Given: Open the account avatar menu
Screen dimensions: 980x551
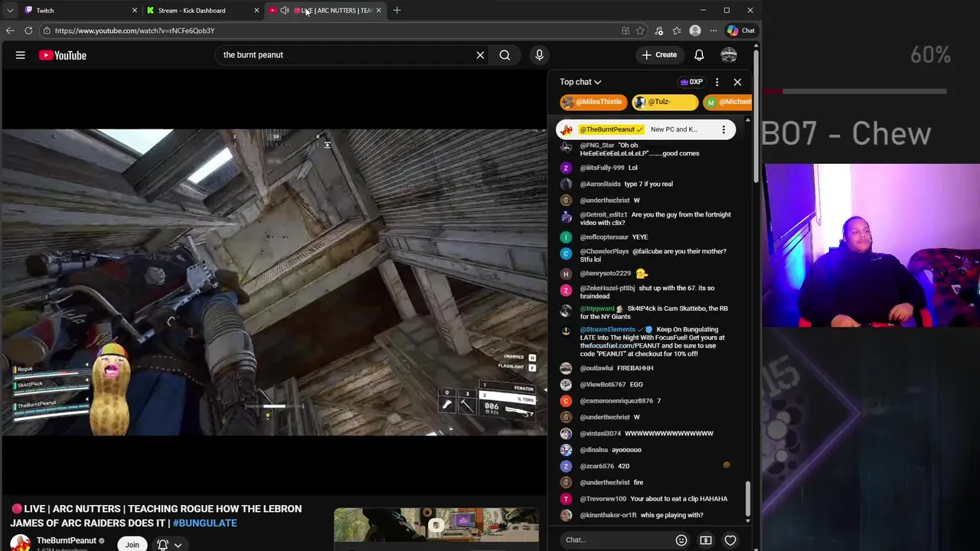Looking at the screenshot, I should click(x=729, y=55).
